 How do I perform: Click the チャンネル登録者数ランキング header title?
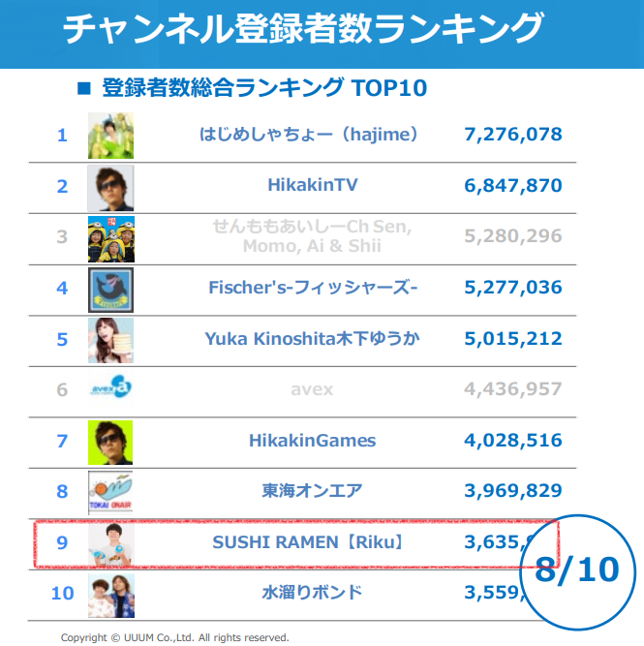(302, 29)
